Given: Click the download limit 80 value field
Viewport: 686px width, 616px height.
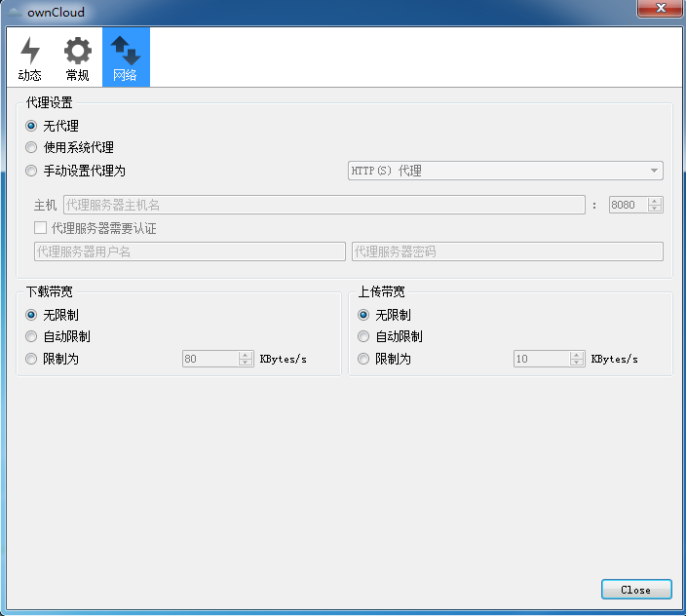Looking at the screenshot, I should [210, 359].
